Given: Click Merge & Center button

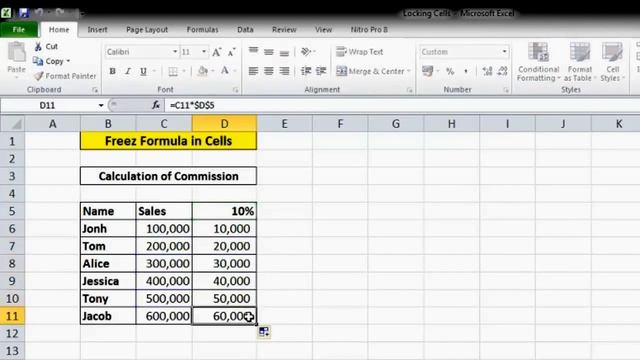Looking at the screenshot, I should tap(370, 71).
